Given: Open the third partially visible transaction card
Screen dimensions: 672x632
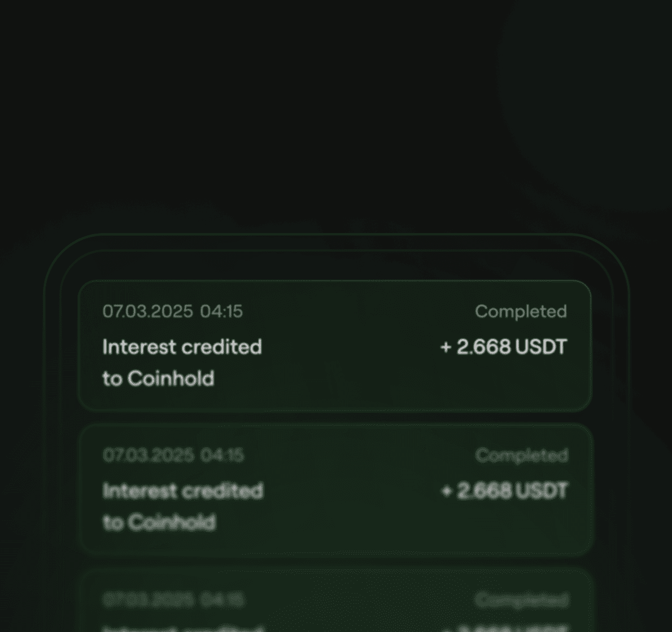Looking at the screenshot, I should tap(337, 600).
